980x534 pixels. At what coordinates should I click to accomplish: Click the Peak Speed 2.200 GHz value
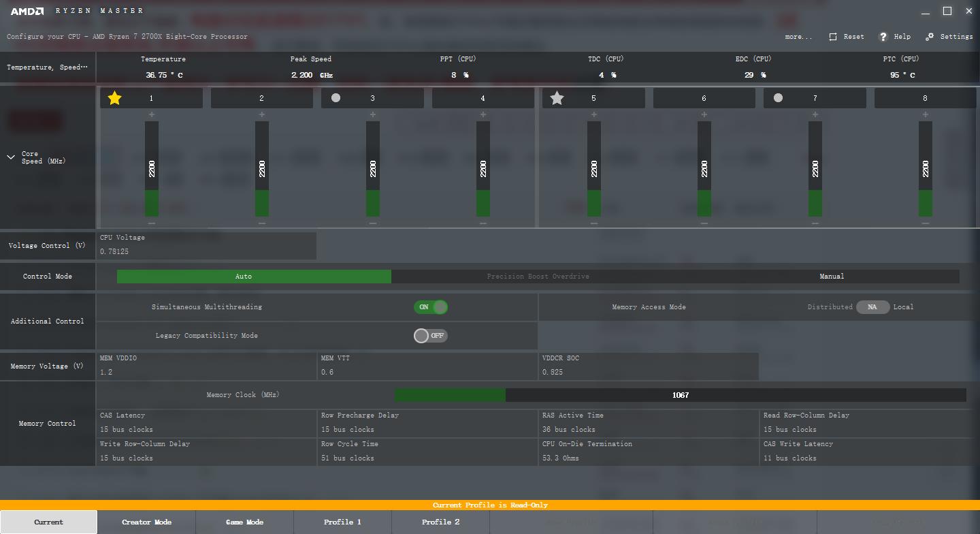(x=312, y=76)
